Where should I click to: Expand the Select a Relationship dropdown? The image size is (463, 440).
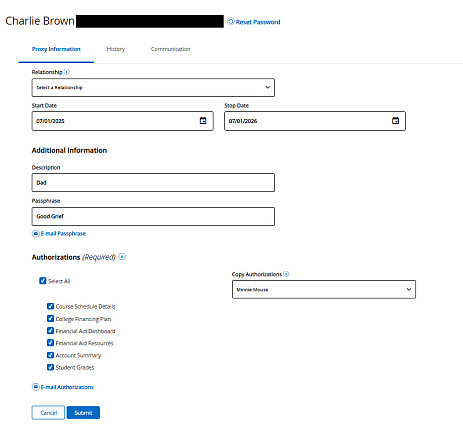[153, 88]
